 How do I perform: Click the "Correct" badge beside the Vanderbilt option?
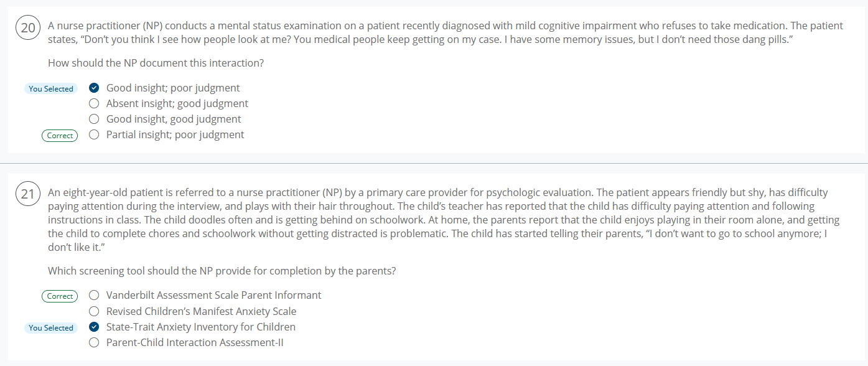point(60,296)
